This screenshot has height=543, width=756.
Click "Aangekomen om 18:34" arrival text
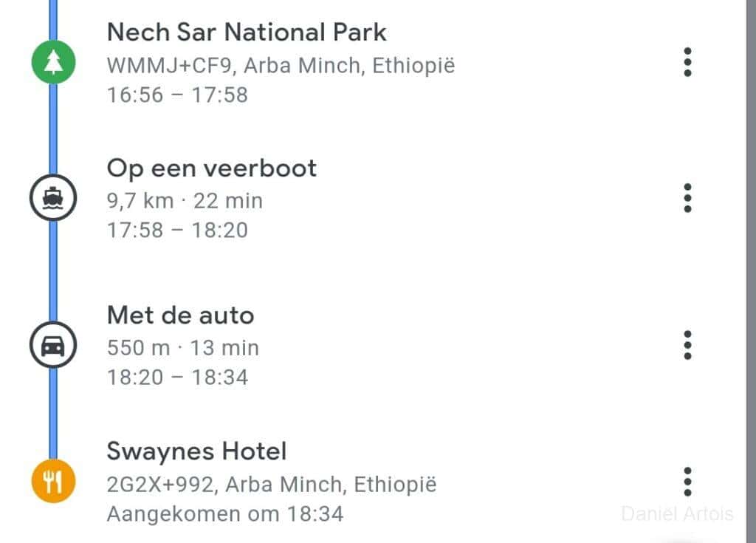225,513
